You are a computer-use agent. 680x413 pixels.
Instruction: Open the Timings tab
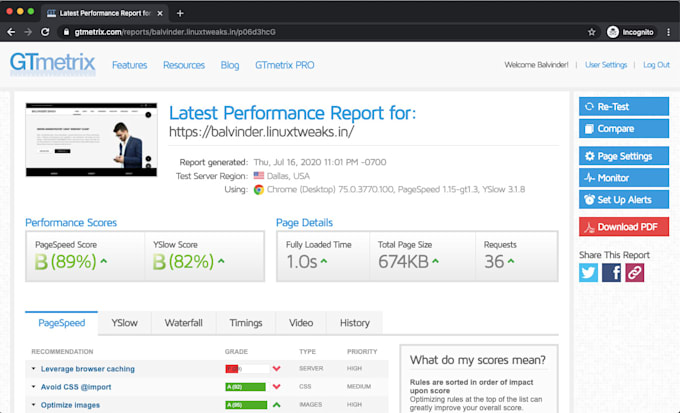coord(246,323)
